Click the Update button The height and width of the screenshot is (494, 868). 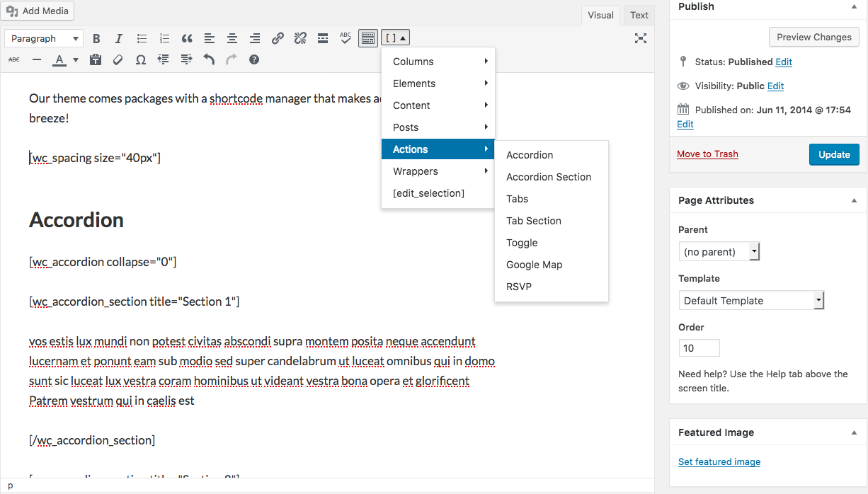pyautogui.click(x=834, y=154)
